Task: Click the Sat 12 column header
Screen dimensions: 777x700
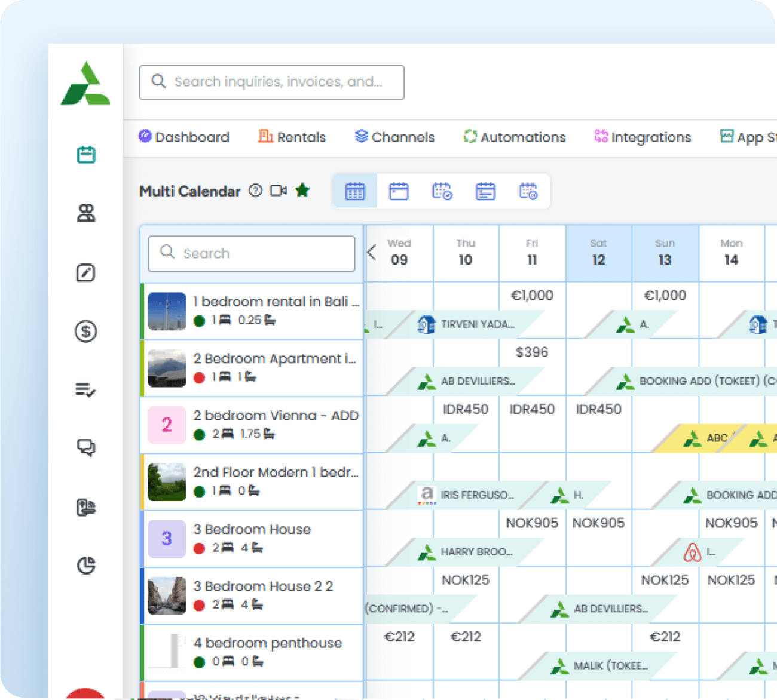Action: 598,253
